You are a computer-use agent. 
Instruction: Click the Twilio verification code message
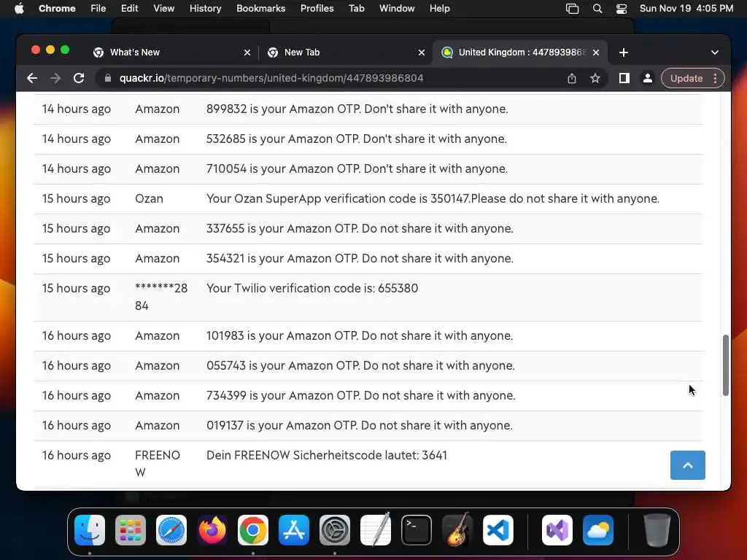coord(312,288)
